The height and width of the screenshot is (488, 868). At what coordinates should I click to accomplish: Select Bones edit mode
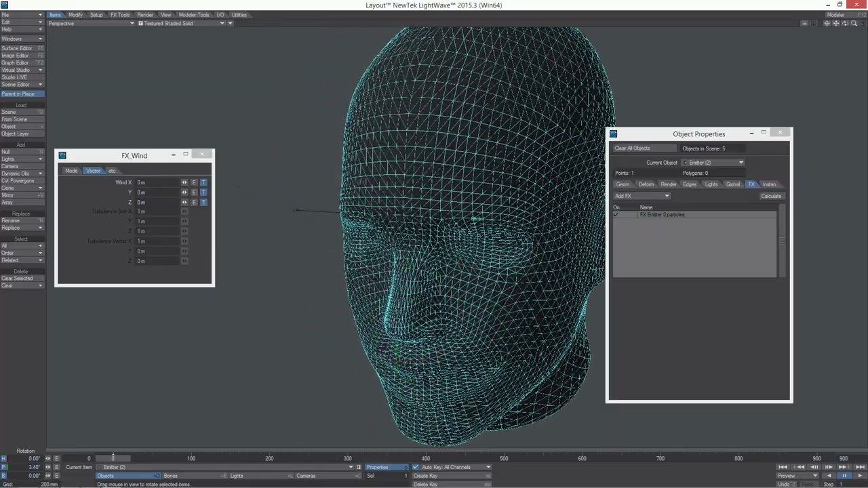point(194,476)
